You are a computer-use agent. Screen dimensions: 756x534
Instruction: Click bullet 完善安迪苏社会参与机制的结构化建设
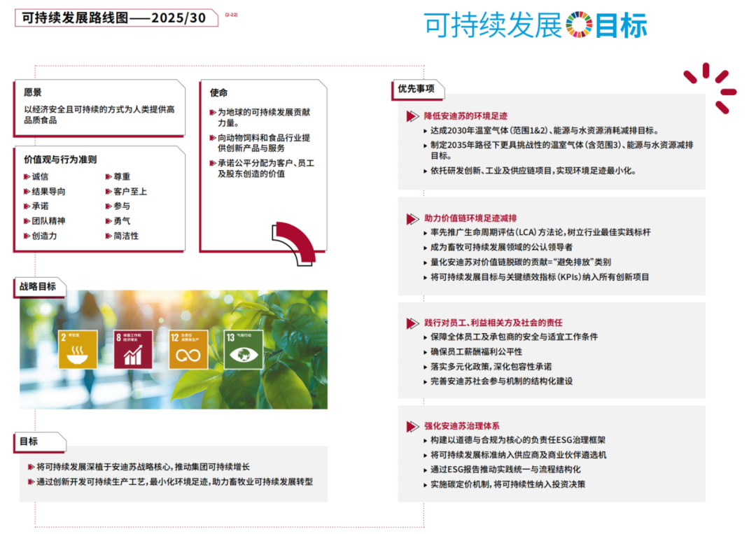tap(501, 381)
